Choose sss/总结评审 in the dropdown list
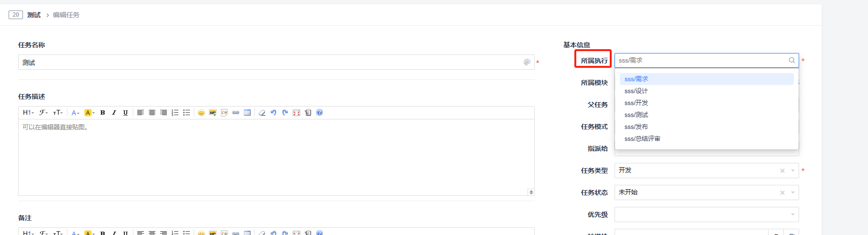The width and height of the screenshot is (868, 235). (x=642, y=139)
